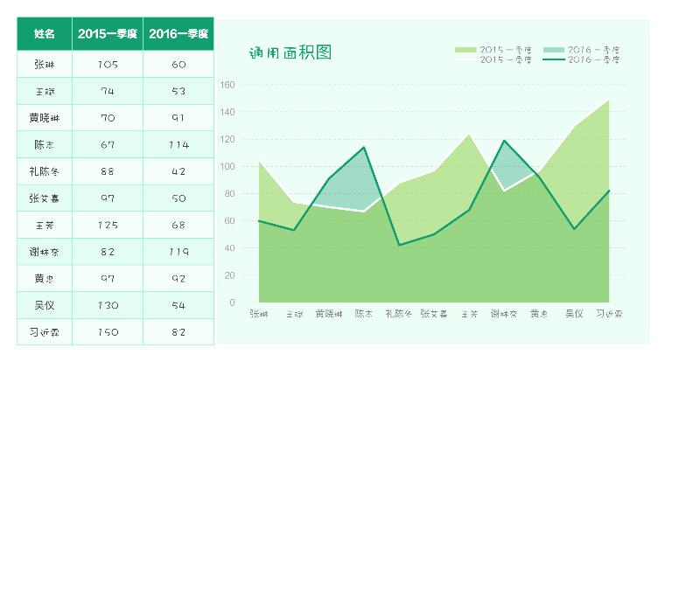Select the table cell with value 54
700x612 pixels.
coord(178,305)
